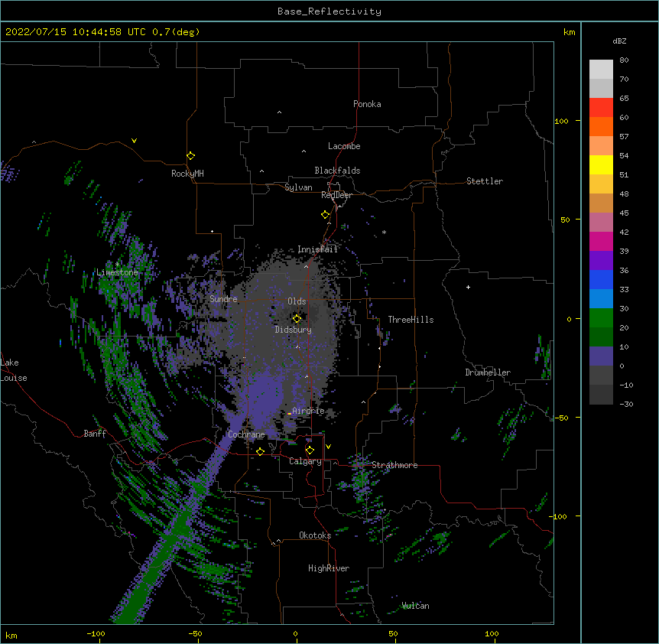Click the Didsbury town label
This screenshot has height=644, width=659.
point(294,330)
